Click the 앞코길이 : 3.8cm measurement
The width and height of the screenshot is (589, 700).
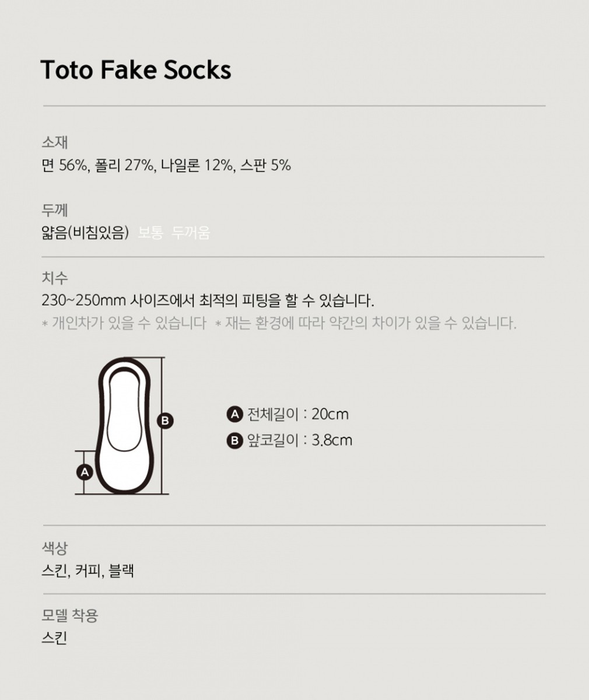click(300, 440)
